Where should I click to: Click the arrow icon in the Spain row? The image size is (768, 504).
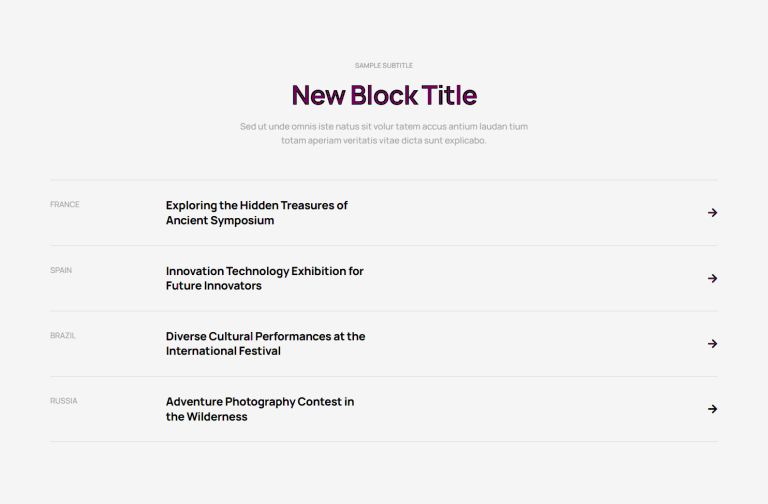pos(713,278)
